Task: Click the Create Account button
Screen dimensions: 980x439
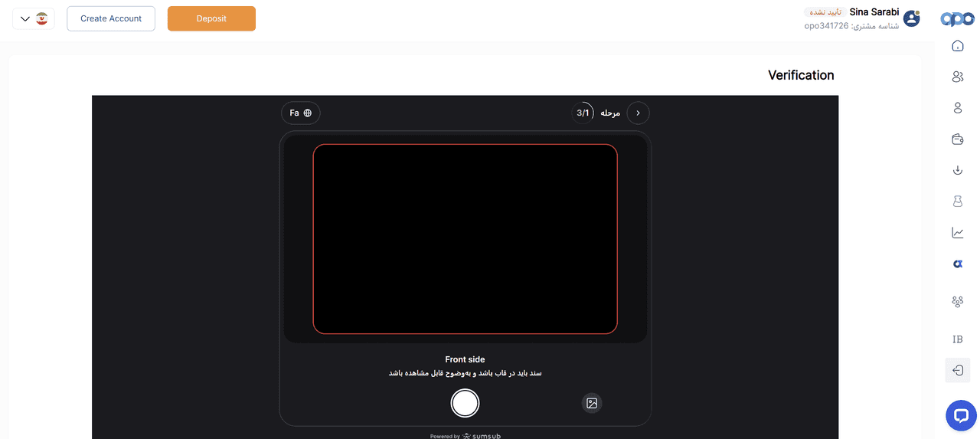Action: [x=111, y=19]
